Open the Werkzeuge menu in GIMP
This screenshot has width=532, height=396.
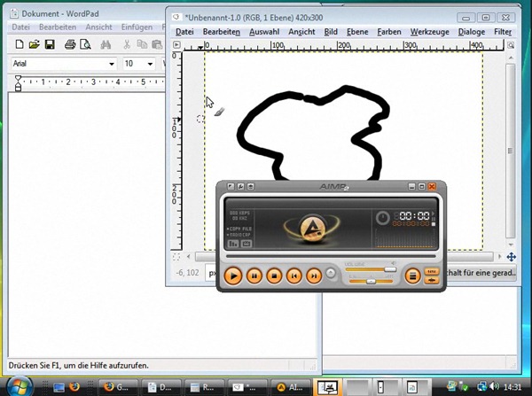click(x=430, y=32)
